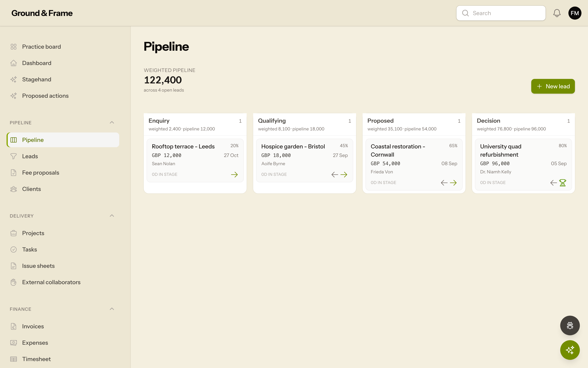Move Rooftop terrace - Leeds forward with arrow

coord(234,175)
